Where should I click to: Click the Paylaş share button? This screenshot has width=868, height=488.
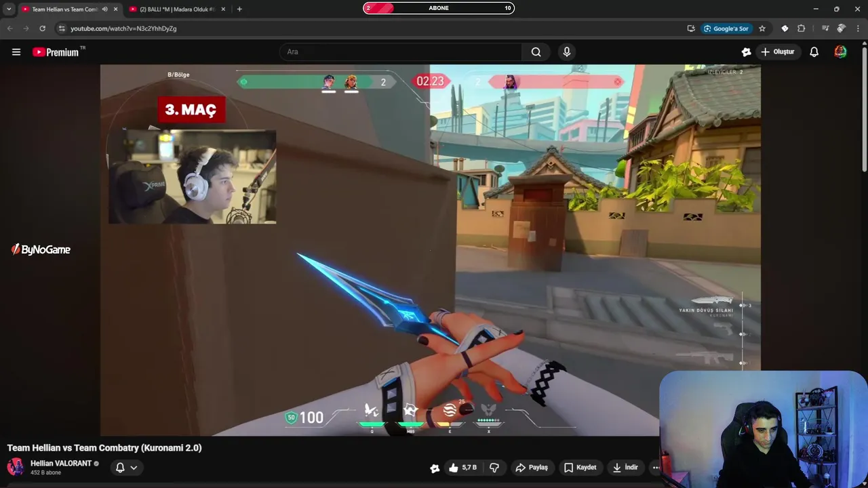coord(532,468)
